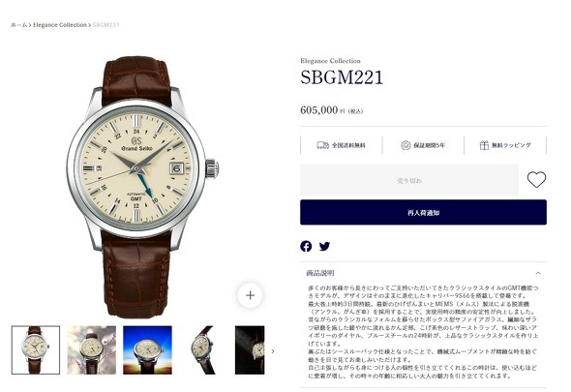Image resolution: width=571 pixels, height=392 pixels.
Task: Click the 商品説明 section header
Action: [423, 273]
